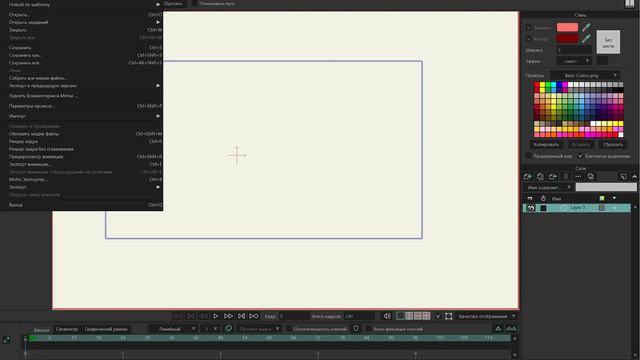This screenshot has width=640, height=360.
Task: Click the timer column header icon in Layers
Action: (543, 198)
